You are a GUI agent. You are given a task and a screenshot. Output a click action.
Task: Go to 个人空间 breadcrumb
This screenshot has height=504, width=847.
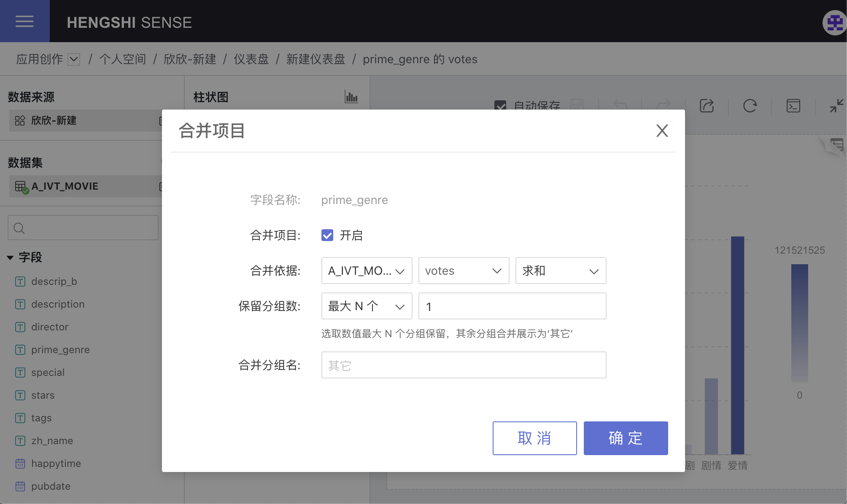122,59
